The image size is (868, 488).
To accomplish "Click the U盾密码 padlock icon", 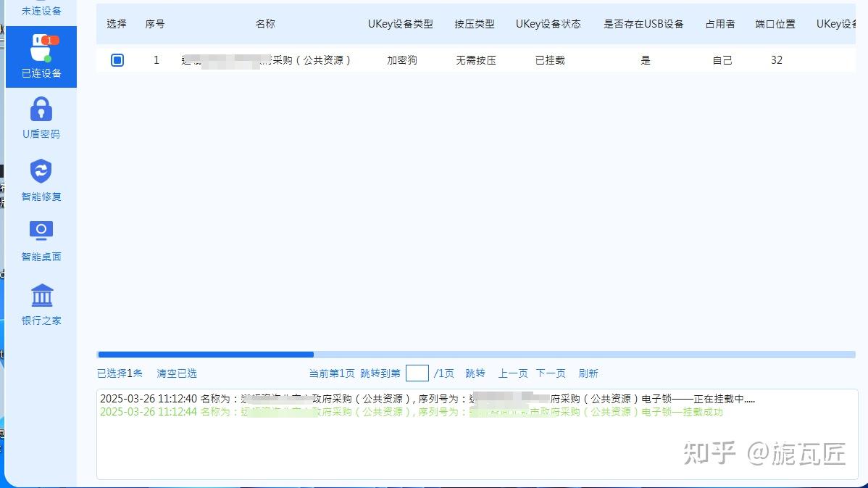I will (x=41, y=109).
